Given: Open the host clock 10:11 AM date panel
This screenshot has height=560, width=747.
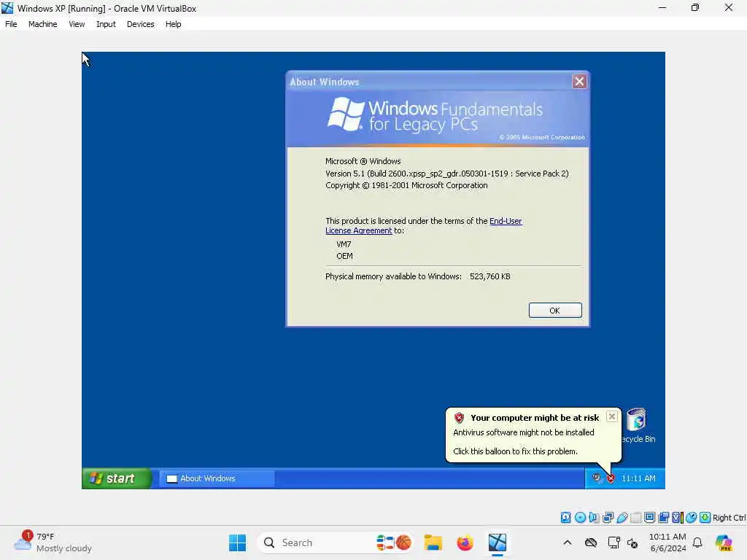Looking at the screenshot, I should click(667, 542).
